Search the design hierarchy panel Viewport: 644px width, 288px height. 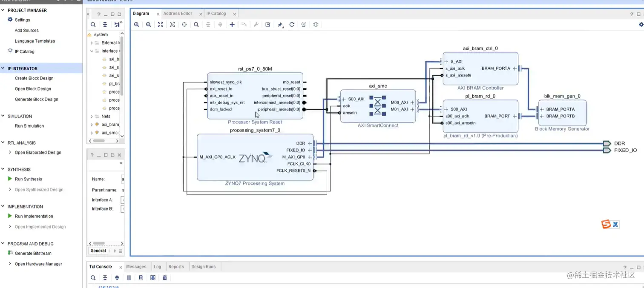93,25
